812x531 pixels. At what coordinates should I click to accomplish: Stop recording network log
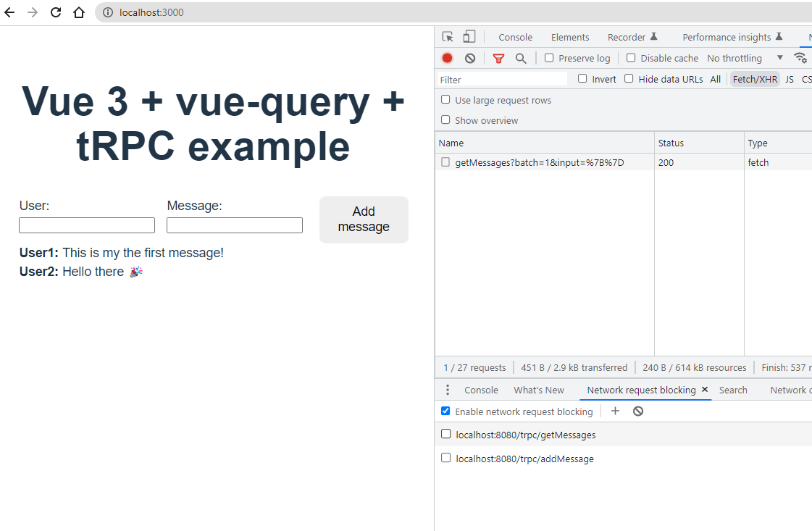(x=448, y=58)
